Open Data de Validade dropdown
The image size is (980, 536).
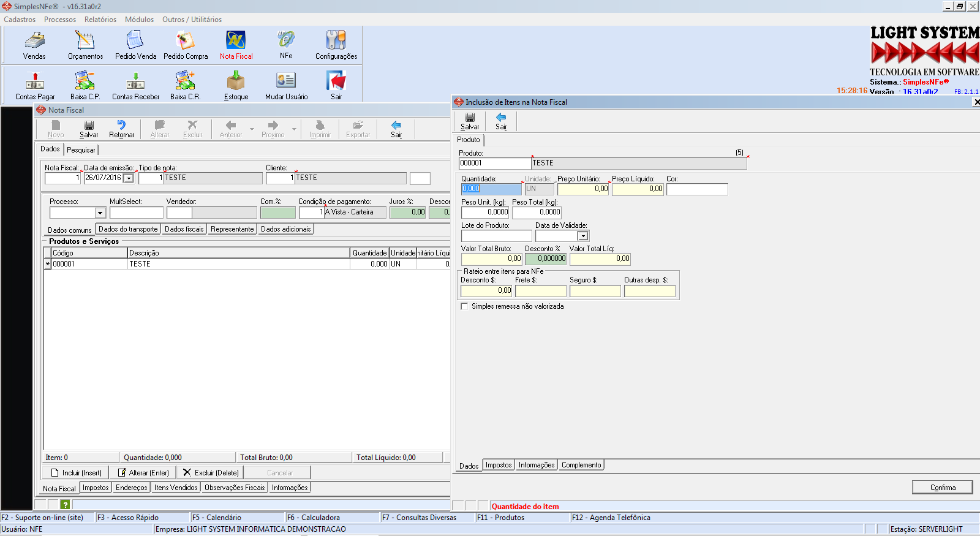coord(583,236)
